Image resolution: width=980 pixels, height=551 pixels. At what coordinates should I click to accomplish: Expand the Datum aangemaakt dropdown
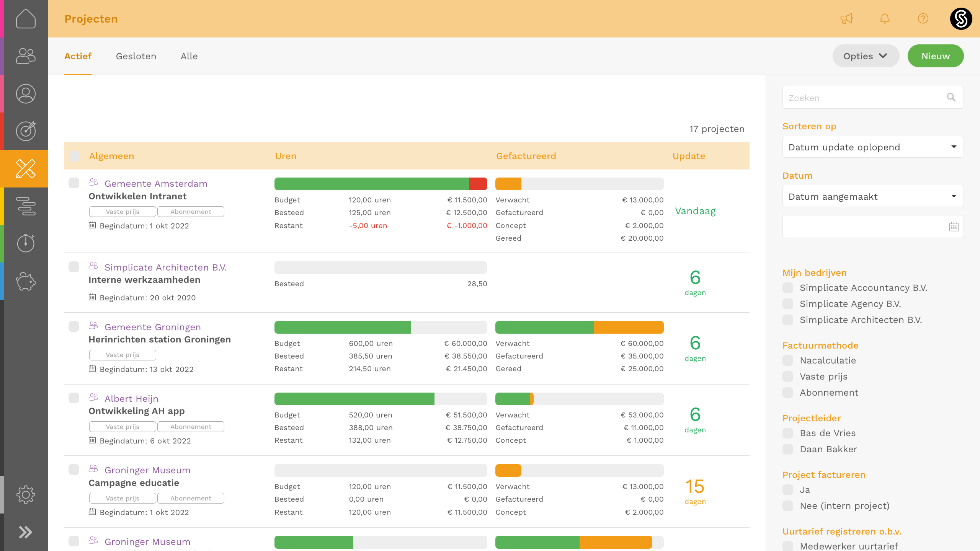[873, 196]
